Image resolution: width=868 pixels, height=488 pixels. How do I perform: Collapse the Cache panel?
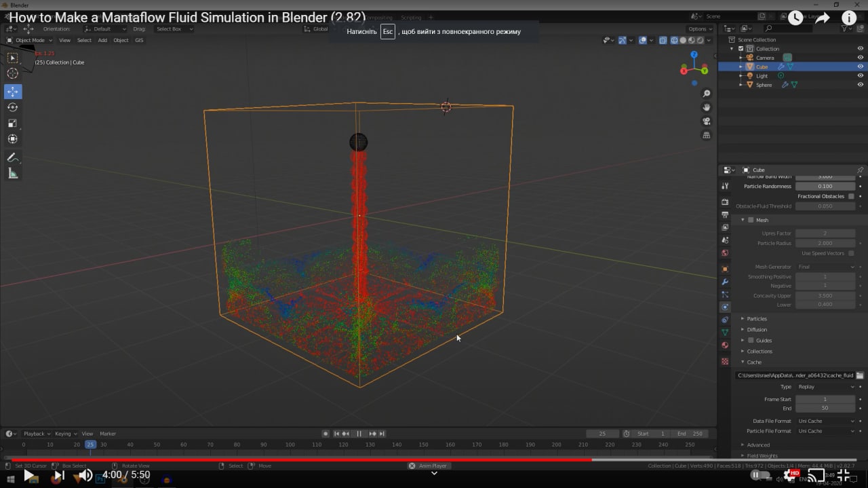tap(743, 362)
